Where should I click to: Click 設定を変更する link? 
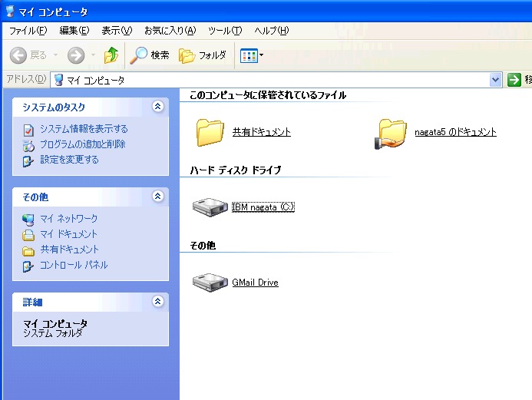click(x=69, y=160)
